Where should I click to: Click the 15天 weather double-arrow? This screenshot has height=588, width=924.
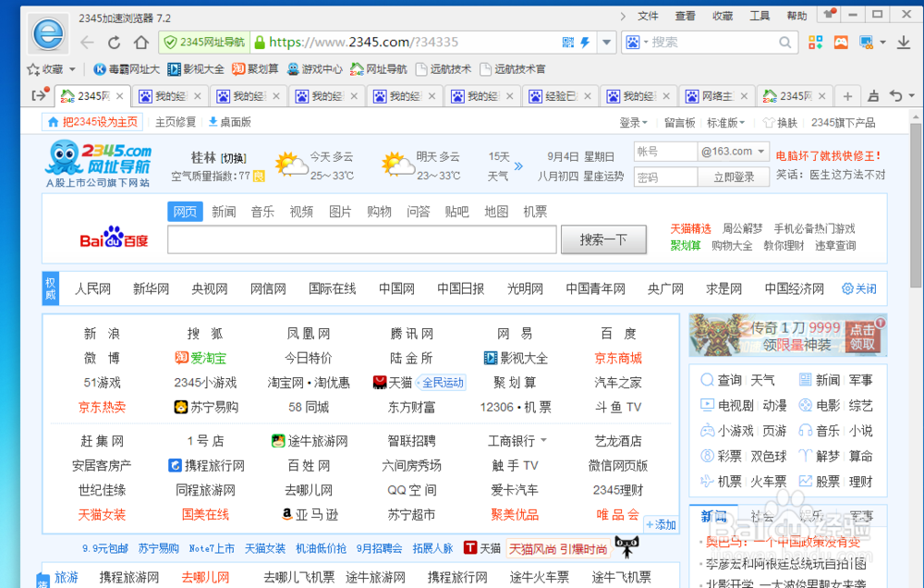(x=518, y=166)
